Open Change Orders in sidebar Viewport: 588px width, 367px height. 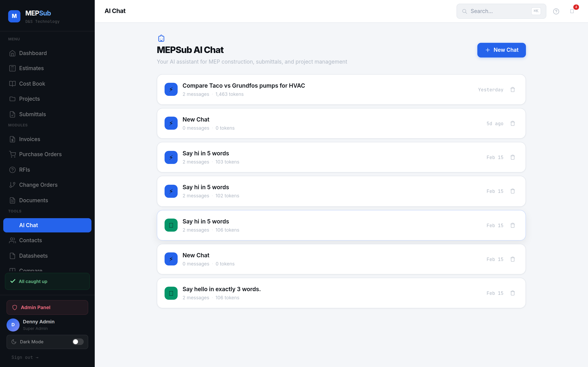[x=38, y=185]
